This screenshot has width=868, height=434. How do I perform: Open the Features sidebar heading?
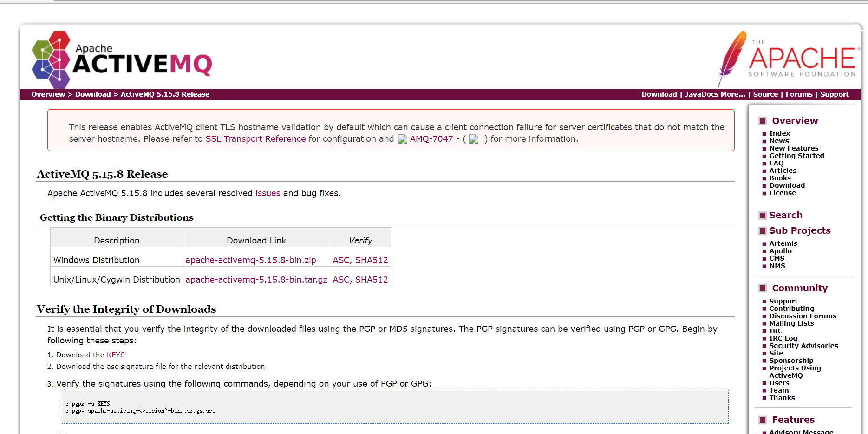point(793,420)
